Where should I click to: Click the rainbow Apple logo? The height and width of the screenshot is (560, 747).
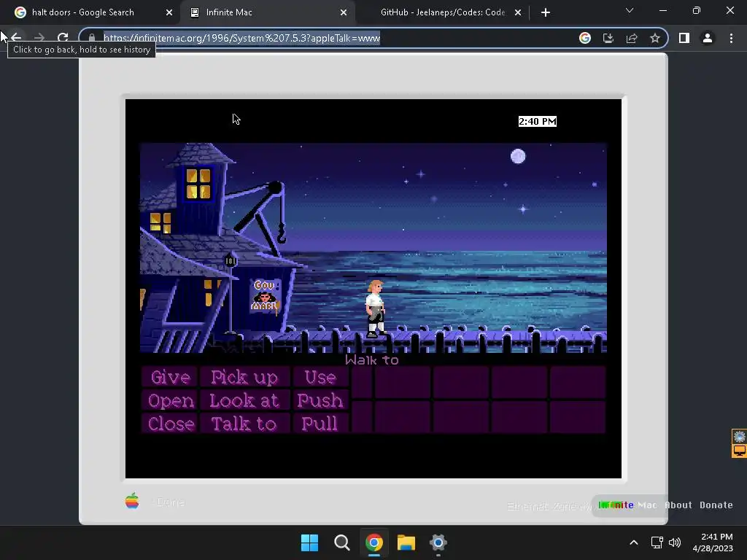(132, 501)
